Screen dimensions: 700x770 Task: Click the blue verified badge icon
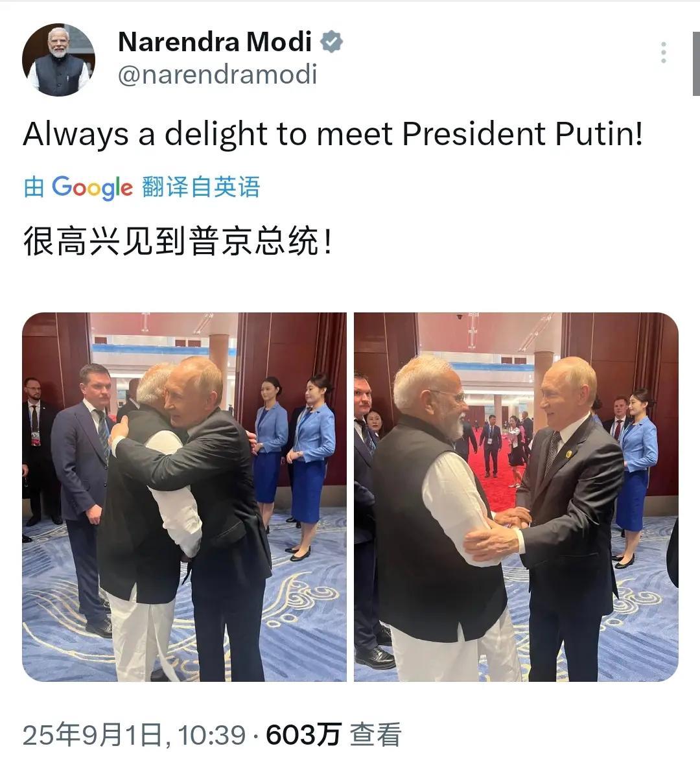[x=332, y=41]
